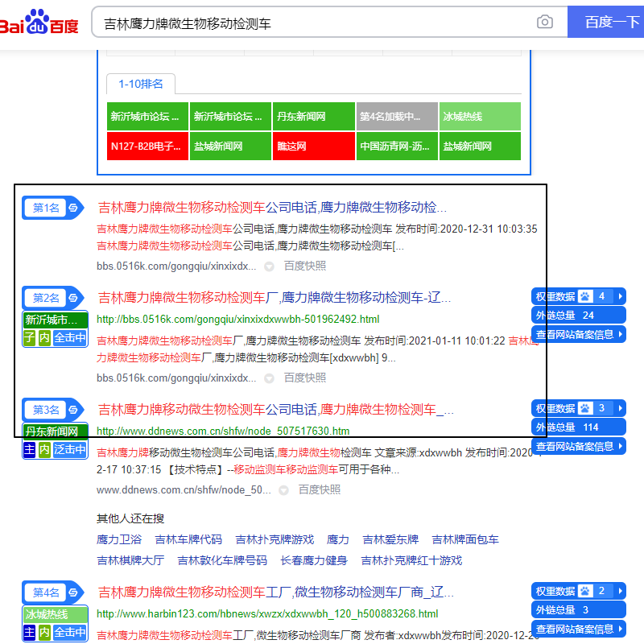Screen dimensions: 644x644
Task: Click light green 冰城热线 ranking cell
Action: [480, 116]
